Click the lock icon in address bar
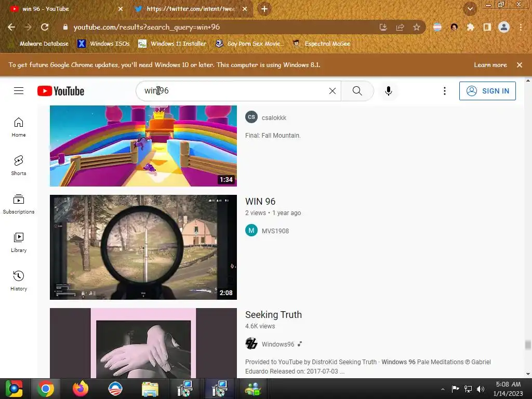 (x=65, y=27)
